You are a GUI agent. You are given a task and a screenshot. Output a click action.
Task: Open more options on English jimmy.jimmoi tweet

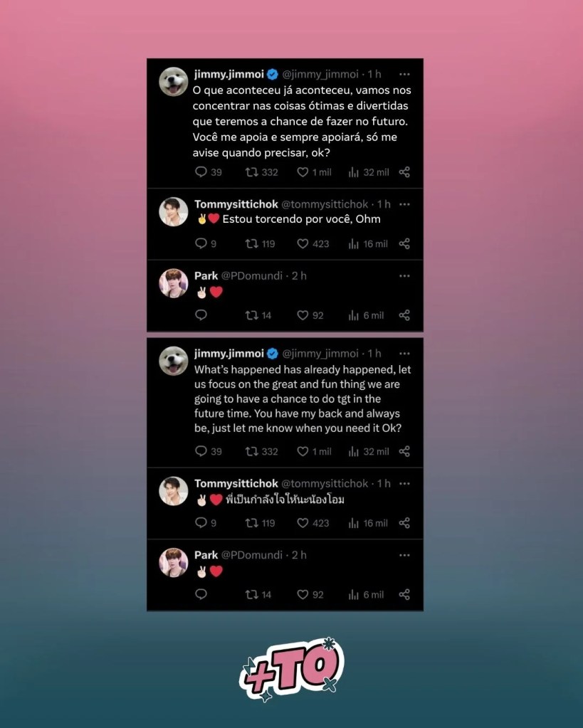tap(404, 354)
